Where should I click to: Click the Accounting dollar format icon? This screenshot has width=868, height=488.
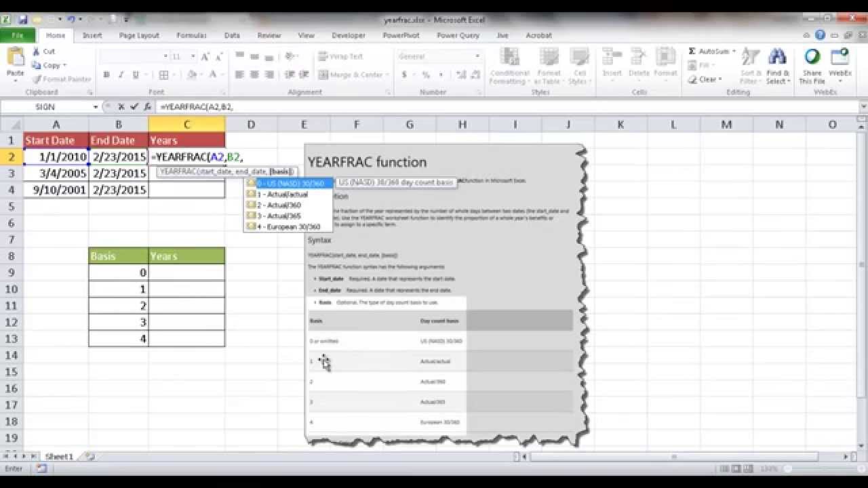[404, 75]
